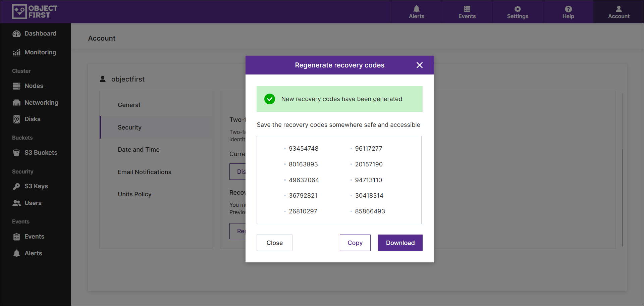Click the objectfirst username heading

click(128, 79)
